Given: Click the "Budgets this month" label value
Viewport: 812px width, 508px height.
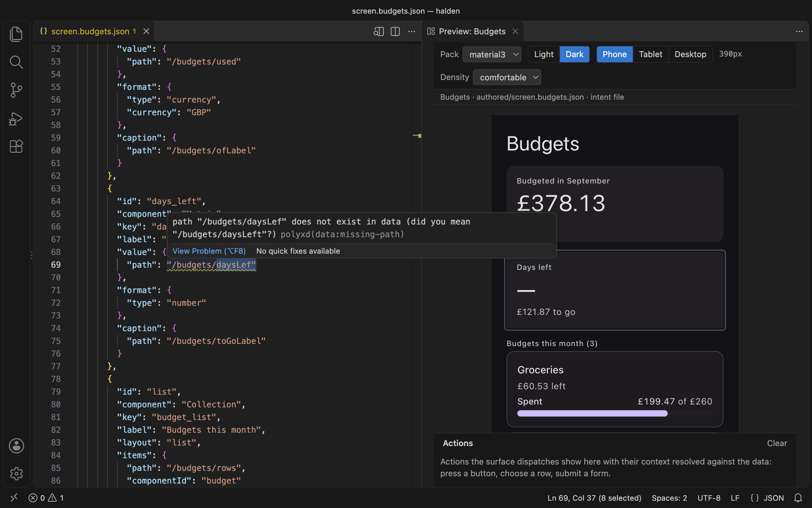Looking at the screenshot, I should 211,430.
